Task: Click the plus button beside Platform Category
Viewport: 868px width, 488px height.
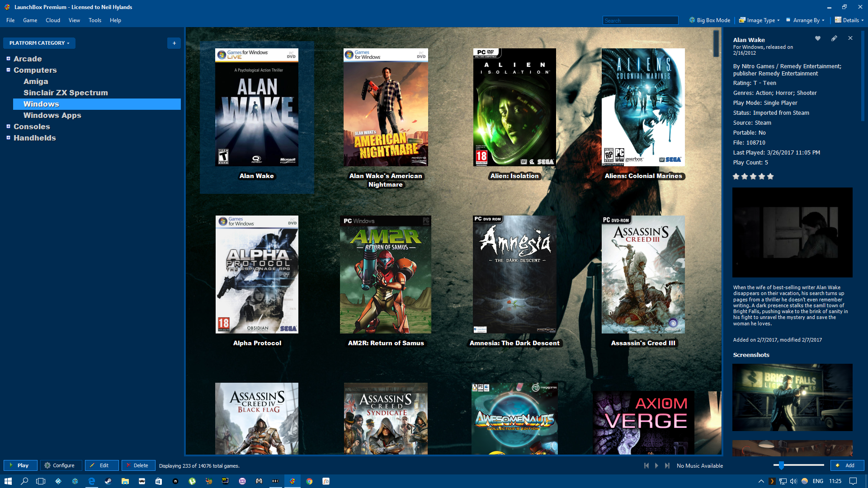Action: pos(174,43)
